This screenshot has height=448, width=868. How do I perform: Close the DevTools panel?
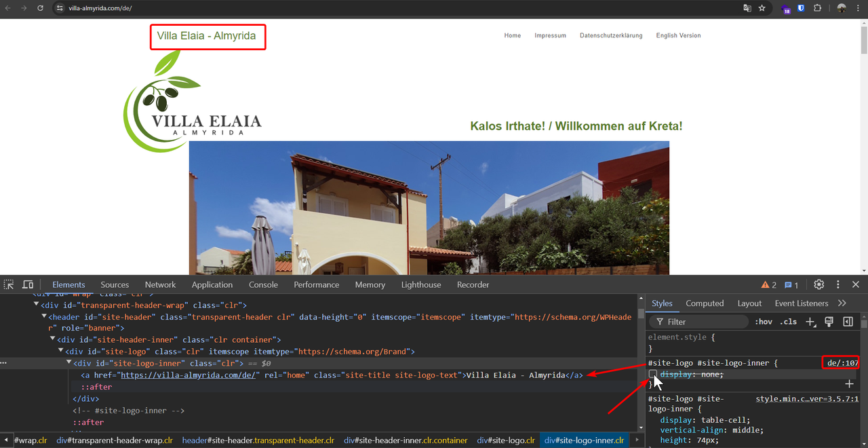point(856,284)
